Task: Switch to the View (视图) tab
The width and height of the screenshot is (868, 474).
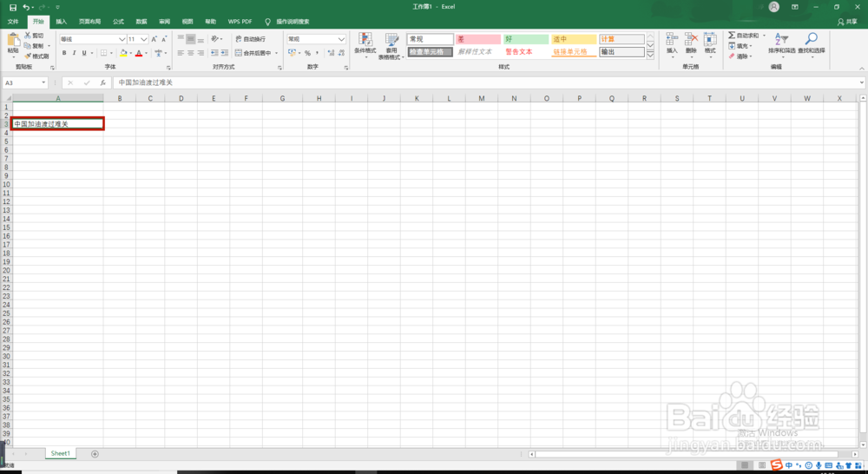Action: point(187,22)
